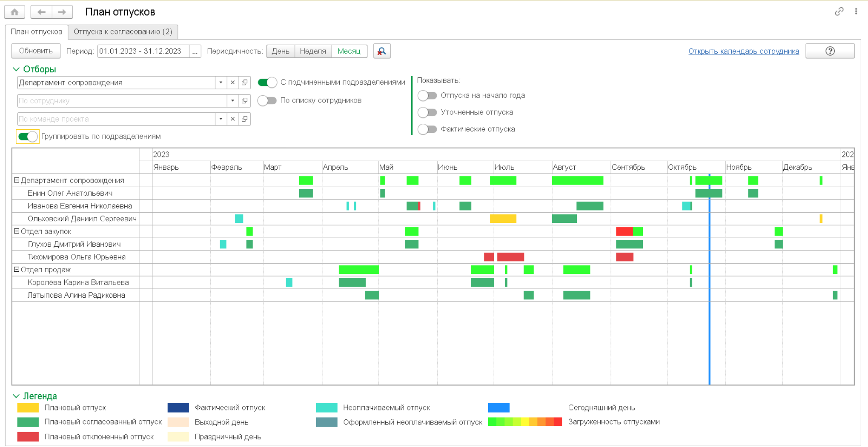Switch to Отпуска к согласованию tab
The image size is (868, 447).
(123, 32)
